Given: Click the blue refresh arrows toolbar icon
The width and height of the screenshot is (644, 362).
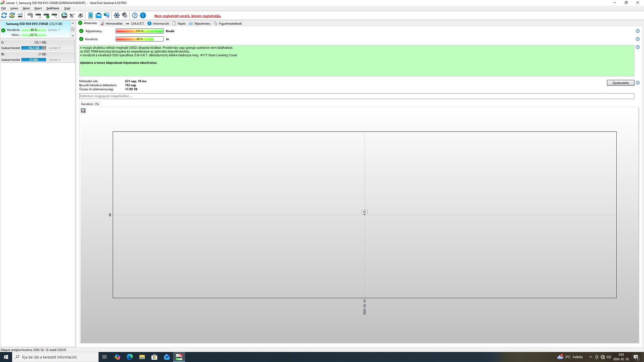Looking at the screenshot, I should (x=4, y=15).
